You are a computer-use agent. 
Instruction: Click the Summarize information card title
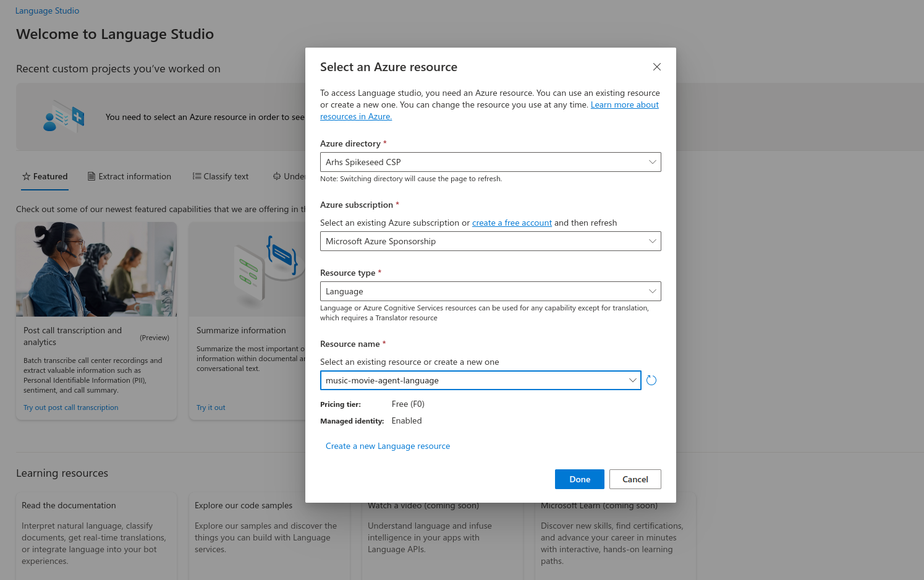point(241,330)
